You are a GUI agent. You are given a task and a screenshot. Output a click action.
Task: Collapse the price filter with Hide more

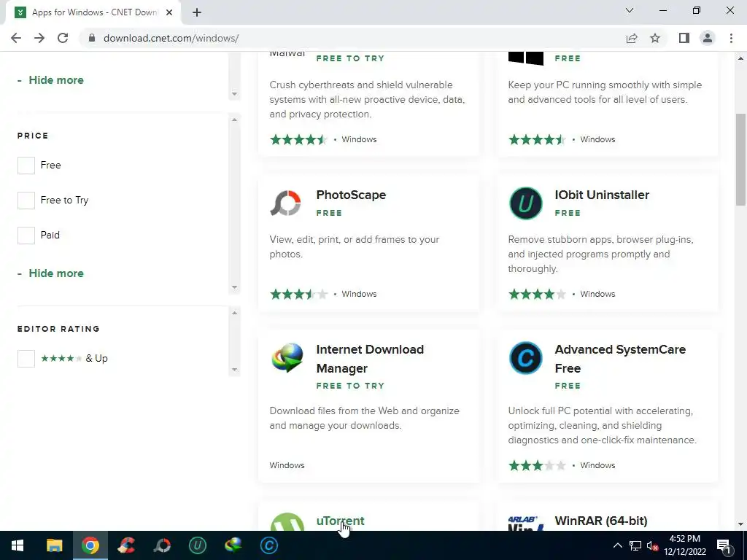click(x=55, y=273)
